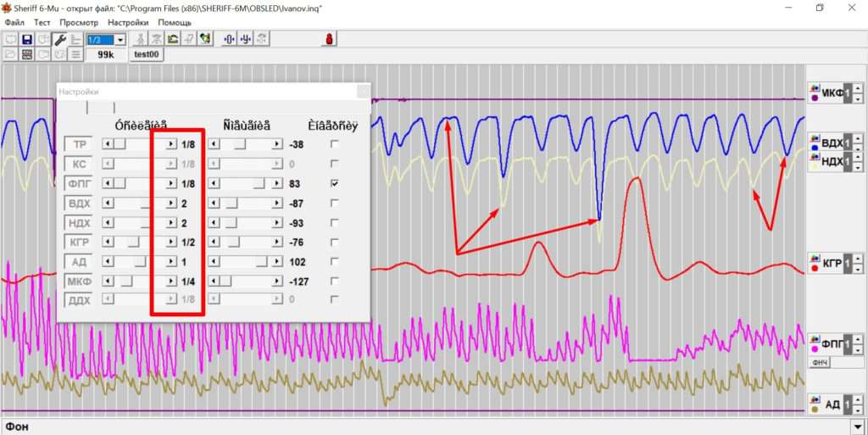Tick the АД row checkbox

335,261
